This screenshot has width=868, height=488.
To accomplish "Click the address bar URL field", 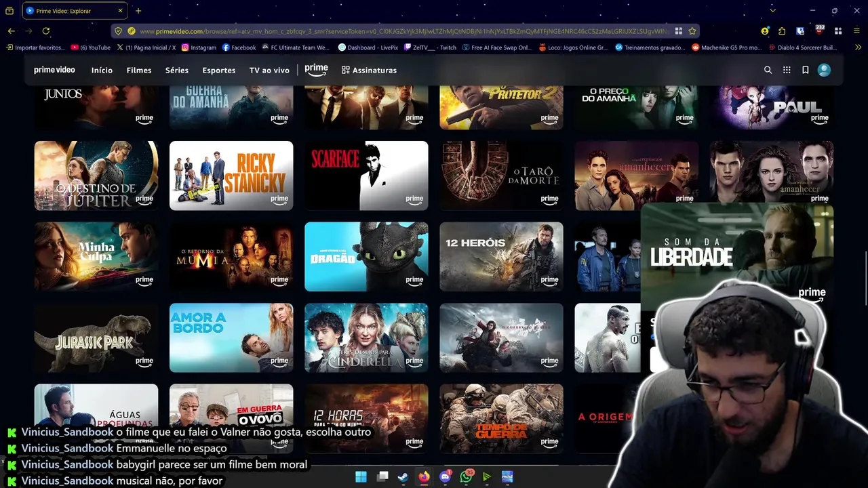I will point(403,31).
